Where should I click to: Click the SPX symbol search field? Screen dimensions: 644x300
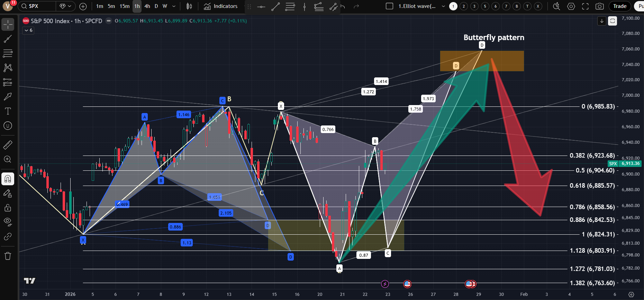(x=37, y=6)
